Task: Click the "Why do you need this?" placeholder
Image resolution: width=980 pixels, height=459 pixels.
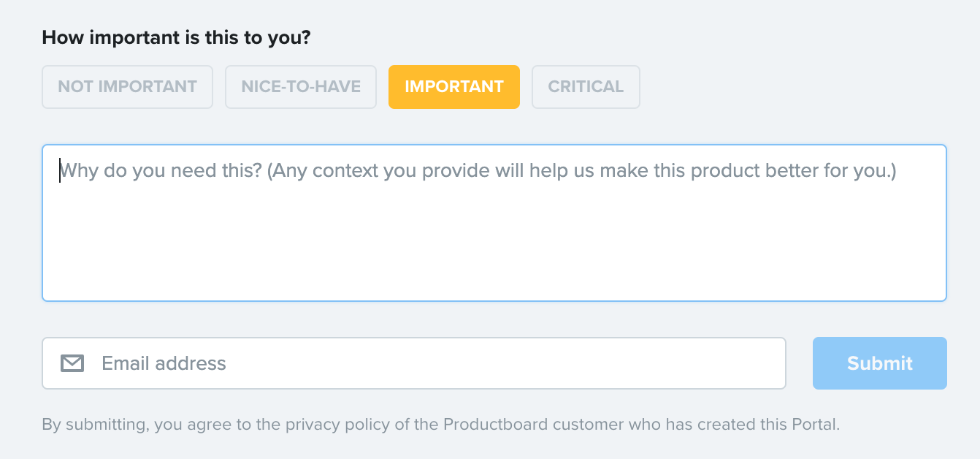Action: [161, 171]
